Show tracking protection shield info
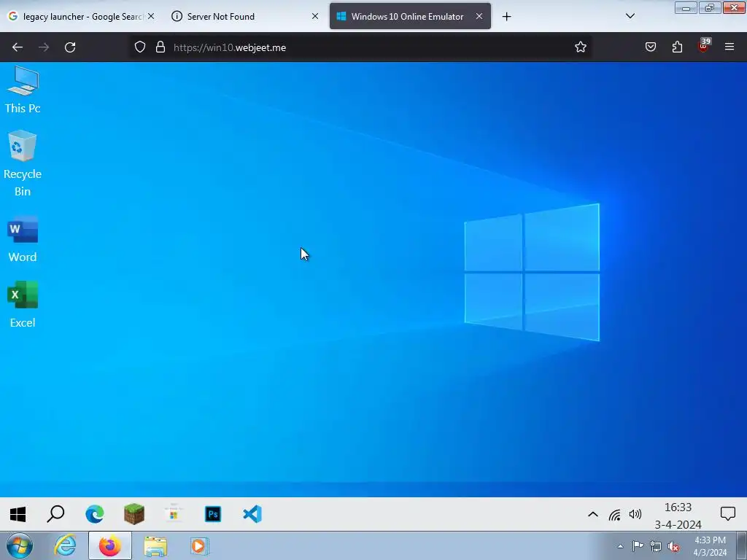The height and width of the screenshot is (560, 747). [x=139, y=47]
